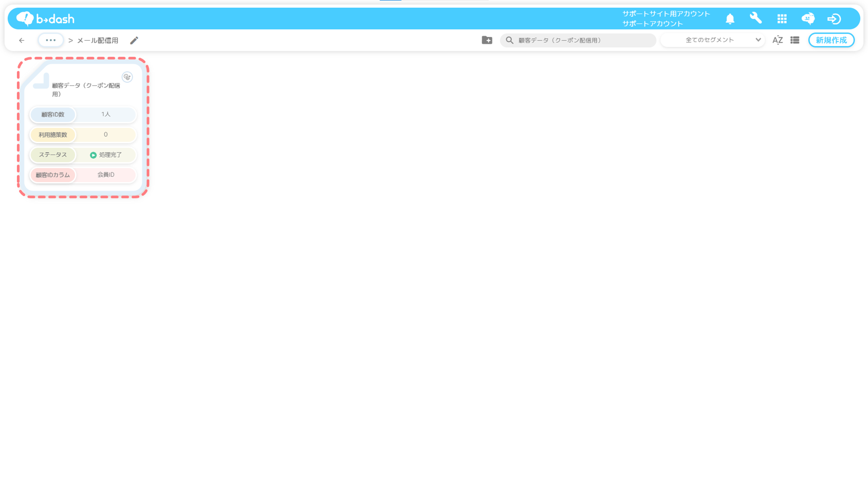Click the pencil icon to rename the folder
The image size is (868, 488).
pyautogui.click(x=134, y=40)
